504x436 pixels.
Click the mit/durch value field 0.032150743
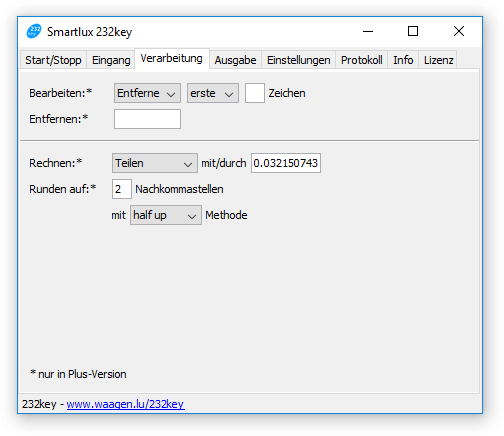coord(286,163)
